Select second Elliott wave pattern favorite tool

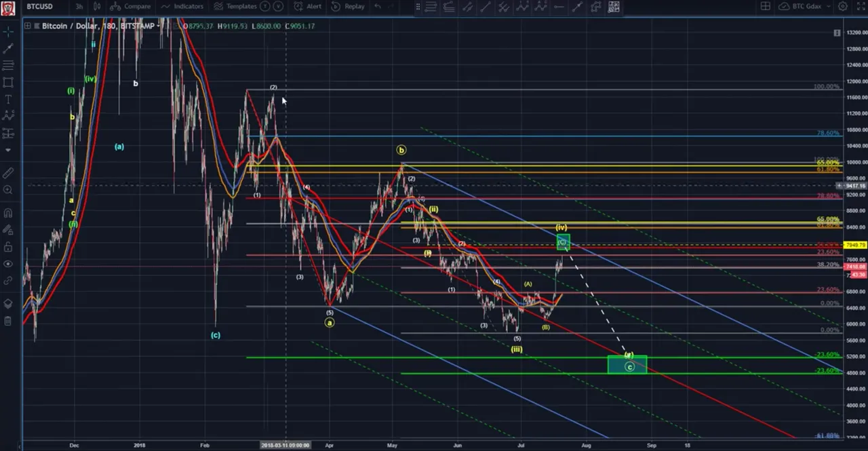pos(540,7)
